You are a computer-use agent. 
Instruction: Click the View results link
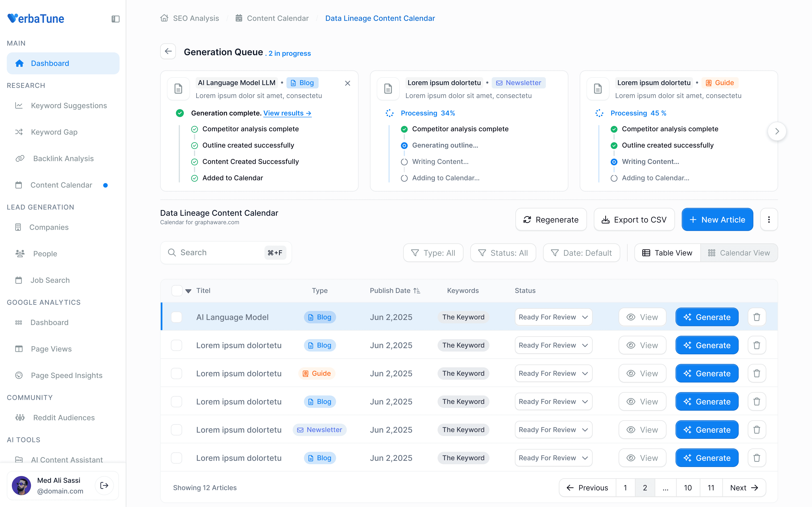coord(287,113)
